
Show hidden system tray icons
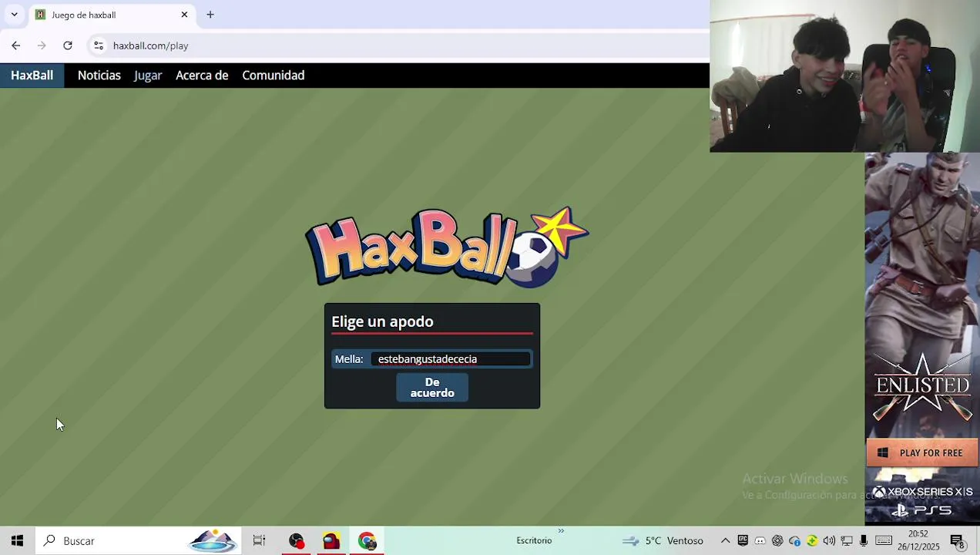click(x=726, y=541)
